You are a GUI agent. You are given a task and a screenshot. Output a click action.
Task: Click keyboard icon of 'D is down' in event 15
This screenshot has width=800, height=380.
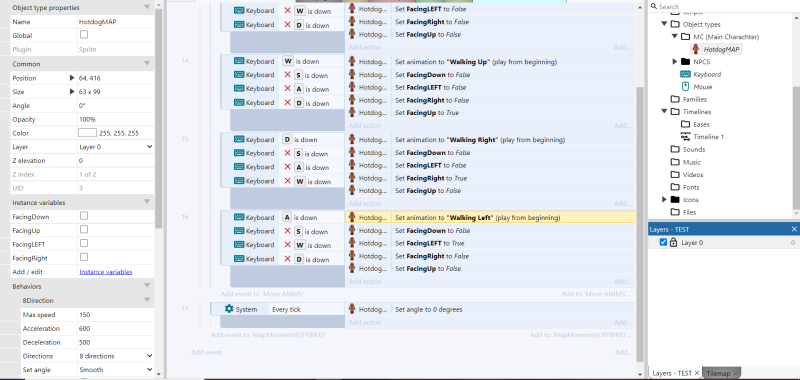click(239, 139)
